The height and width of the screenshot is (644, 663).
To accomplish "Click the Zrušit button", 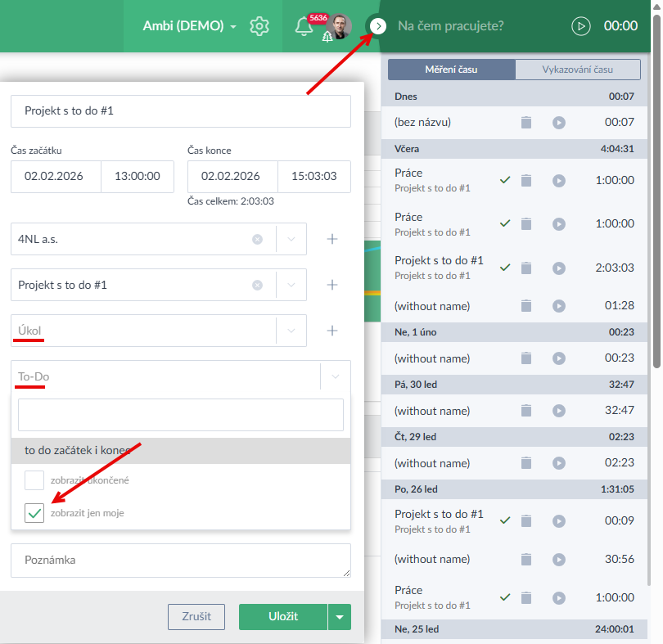I will tap(196, 617).
